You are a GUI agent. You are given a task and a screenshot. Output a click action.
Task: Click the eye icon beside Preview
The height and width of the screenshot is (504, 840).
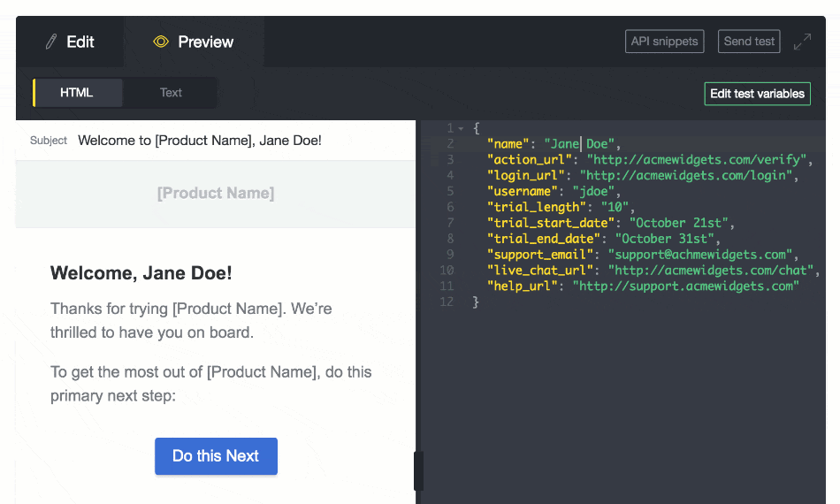161,42
